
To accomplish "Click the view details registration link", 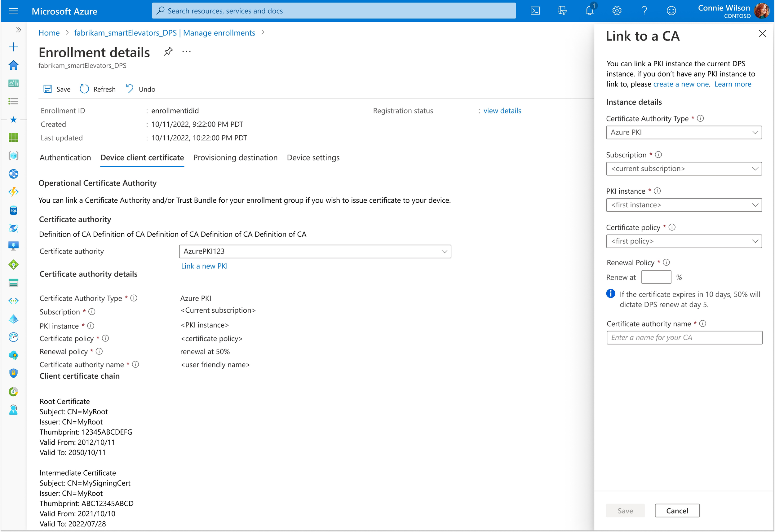I will [x=502, y=111].
